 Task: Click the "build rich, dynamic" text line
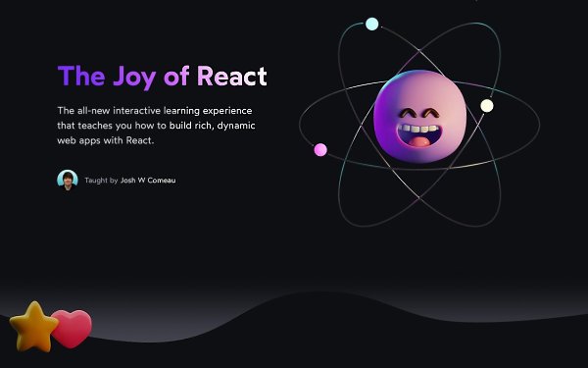pyautogui.click(x=213, y=126)
